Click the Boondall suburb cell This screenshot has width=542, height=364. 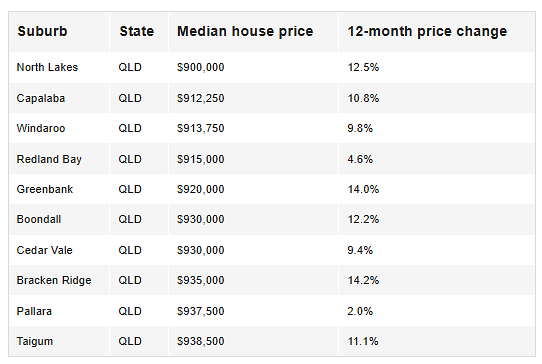(39, 219)
